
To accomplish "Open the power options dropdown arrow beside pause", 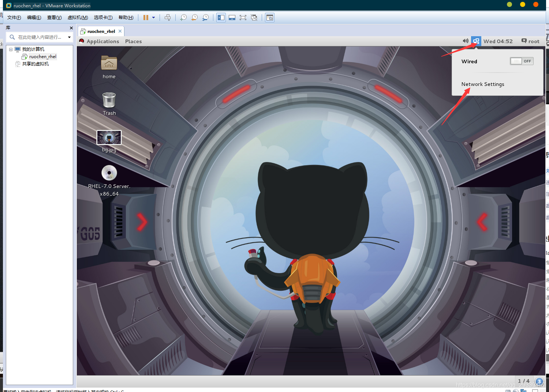I will coord(153,18).
